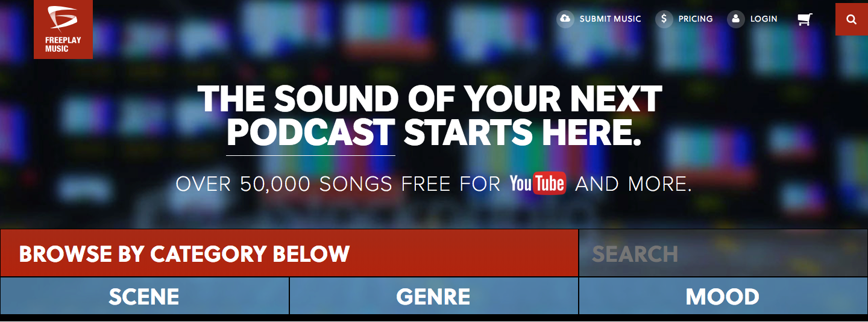This screenshot has width=868, height=322.
Task: Click the dollar sign pricing icon
Action: [x=664, y=19]
